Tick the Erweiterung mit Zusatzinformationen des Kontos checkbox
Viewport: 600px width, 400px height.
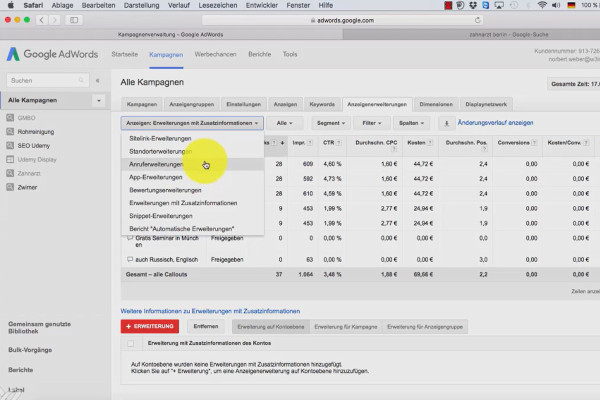pos(130,343)
